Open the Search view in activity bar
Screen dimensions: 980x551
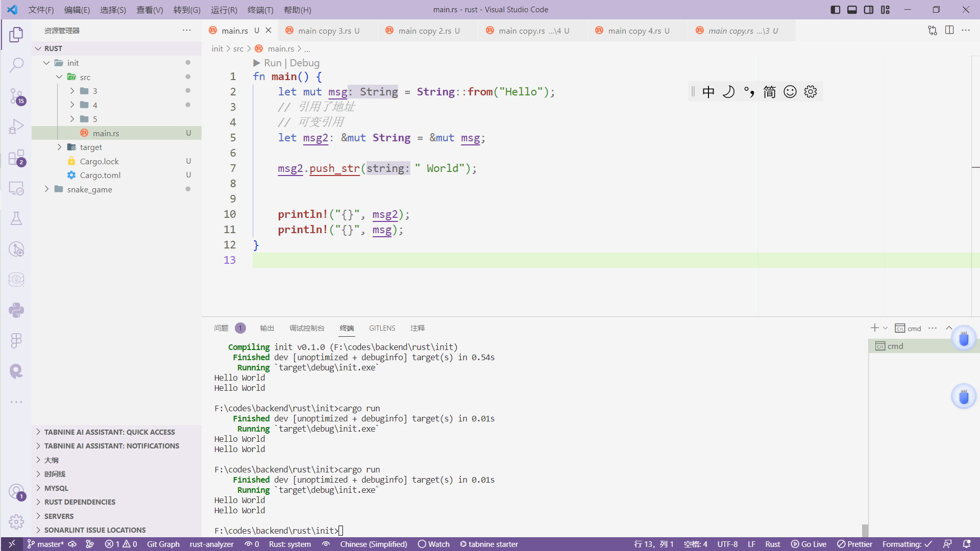(x=16, y=65)
